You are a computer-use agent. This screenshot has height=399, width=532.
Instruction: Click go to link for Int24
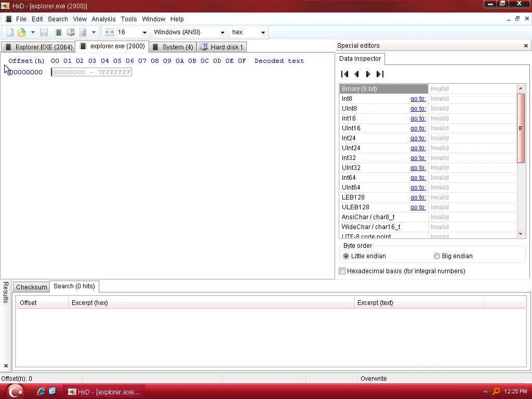[418, 138]
